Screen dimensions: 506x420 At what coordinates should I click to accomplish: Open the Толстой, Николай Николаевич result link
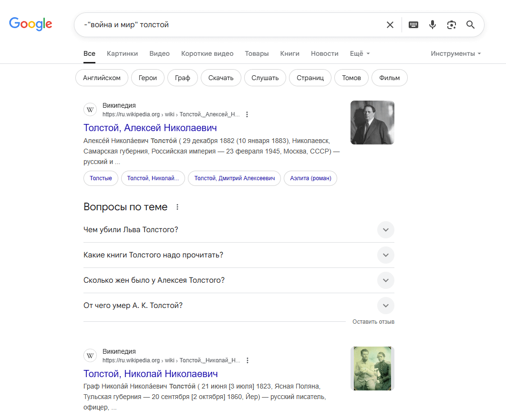click(x=150, y=374)
